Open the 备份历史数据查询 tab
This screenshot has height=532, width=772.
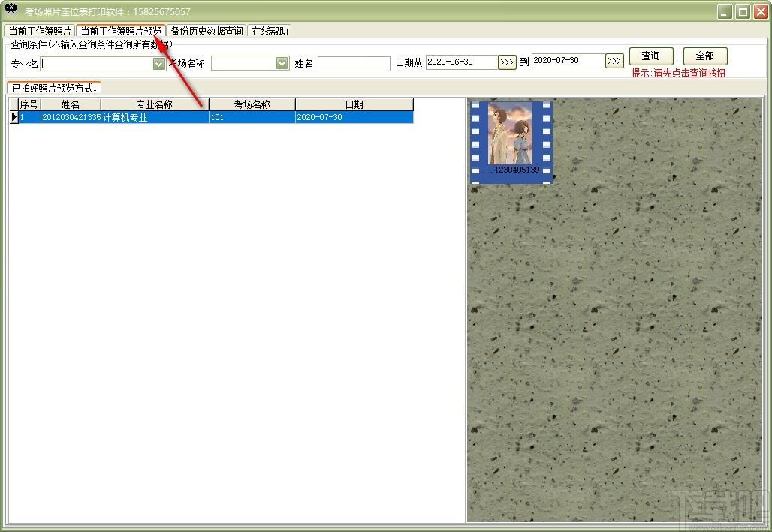(x=207, y=31)
